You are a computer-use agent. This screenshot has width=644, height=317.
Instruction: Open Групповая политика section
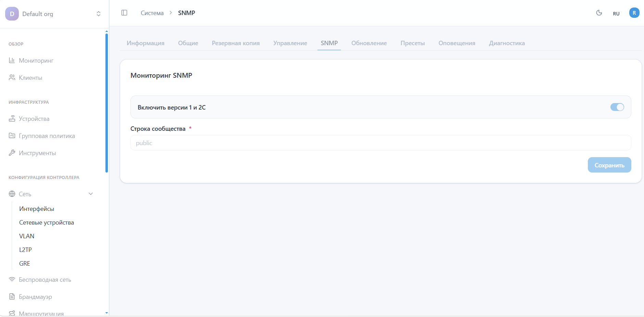(x=47, y=136)
